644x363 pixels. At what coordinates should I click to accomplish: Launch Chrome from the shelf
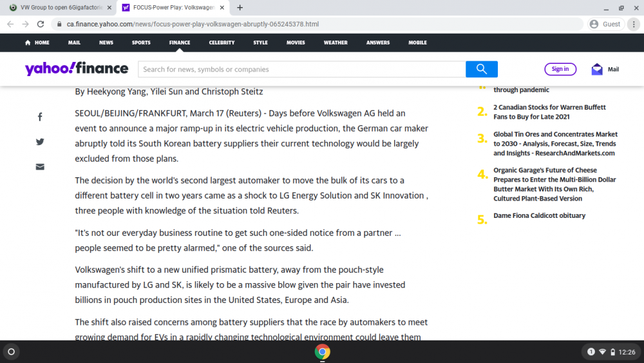[322, 352]
